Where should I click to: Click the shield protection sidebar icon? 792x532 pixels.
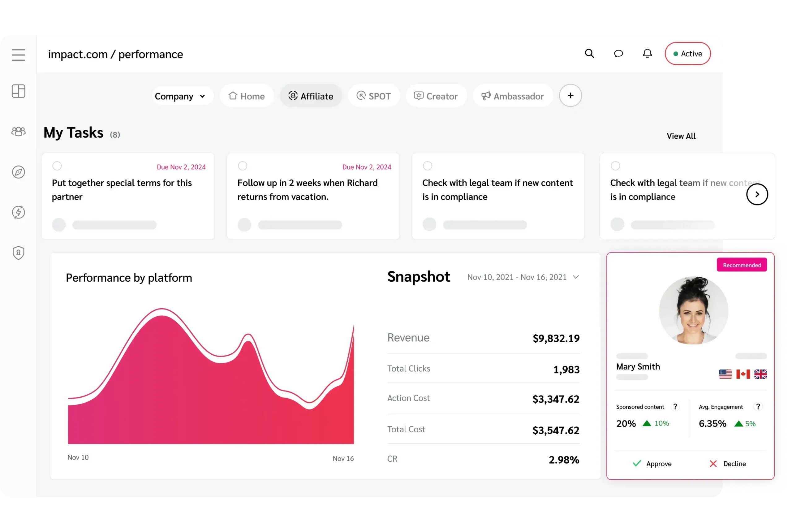[18, 253]
